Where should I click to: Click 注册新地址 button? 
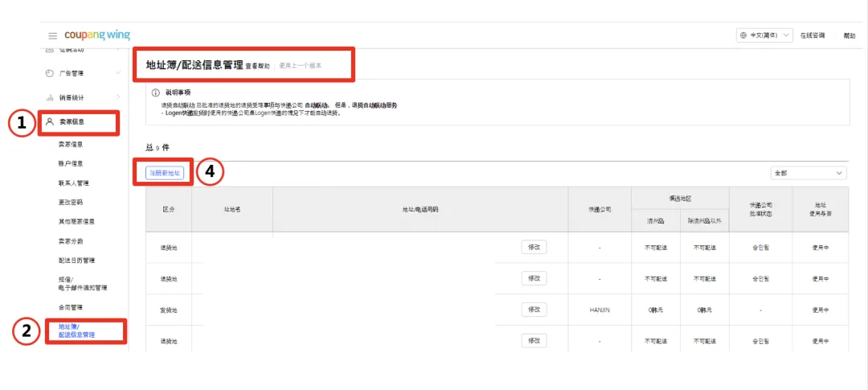click(x=165, y=174)
